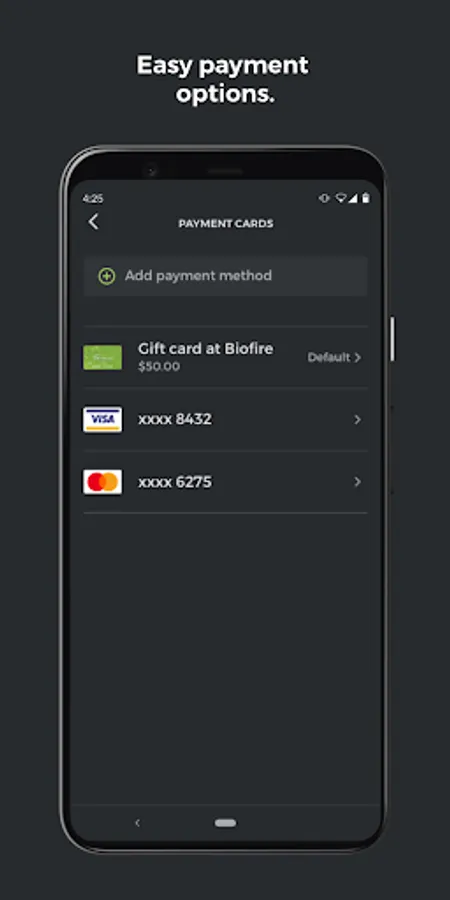Tap the Android home pill
Viewport: 450px width, 900px height.
coord(225,823)
